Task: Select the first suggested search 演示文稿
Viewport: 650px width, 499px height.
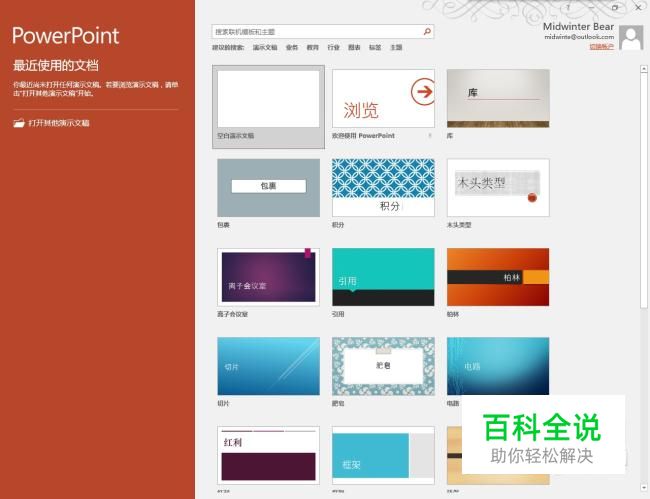Action: [x=265, y=47]
